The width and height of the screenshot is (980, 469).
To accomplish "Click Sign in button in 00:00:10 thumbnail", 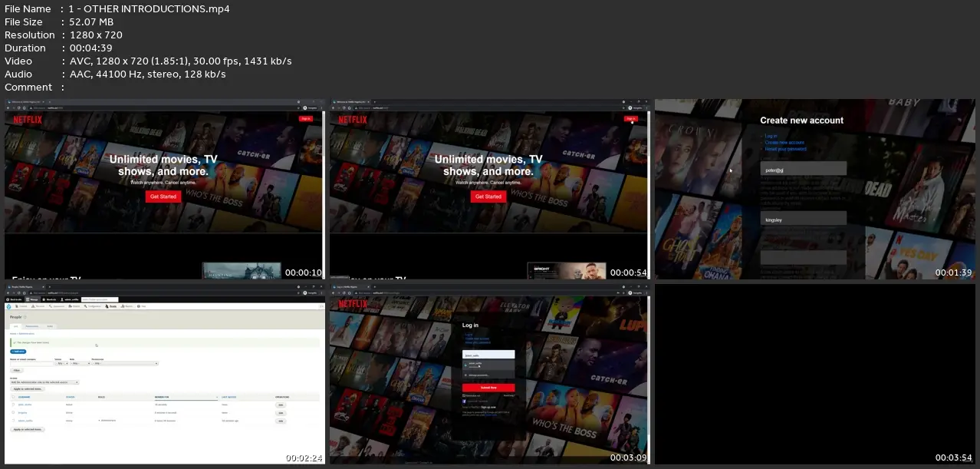I will pos(306,118).
